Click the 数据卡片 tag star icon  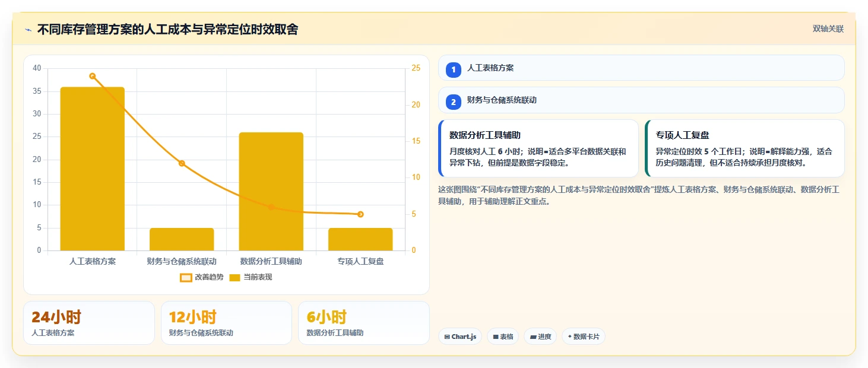[570, 337]
